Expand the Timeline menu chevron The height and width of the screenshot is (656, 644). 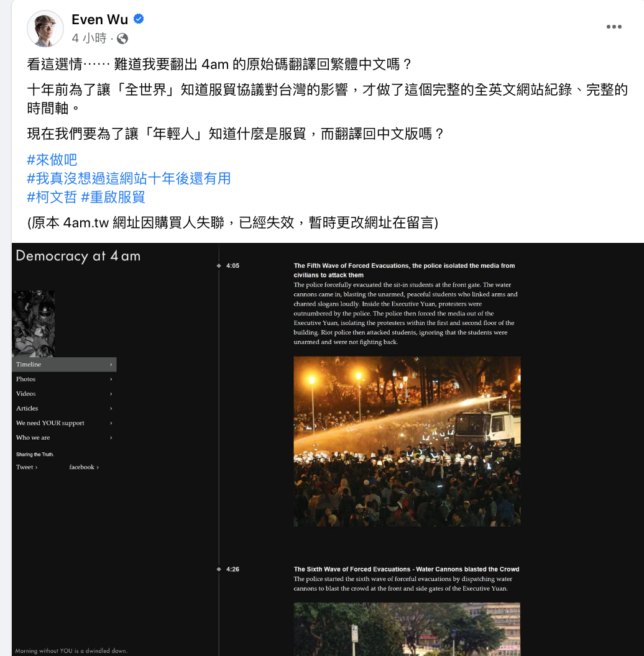[x=111, y=365]
